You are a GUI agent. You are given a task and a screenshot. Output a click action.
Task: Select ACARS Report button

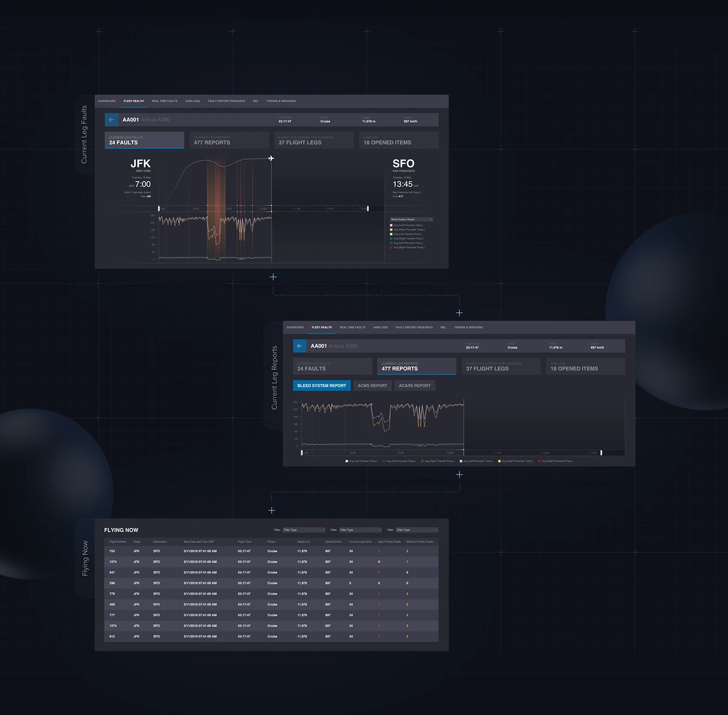(x=414, y=385)
